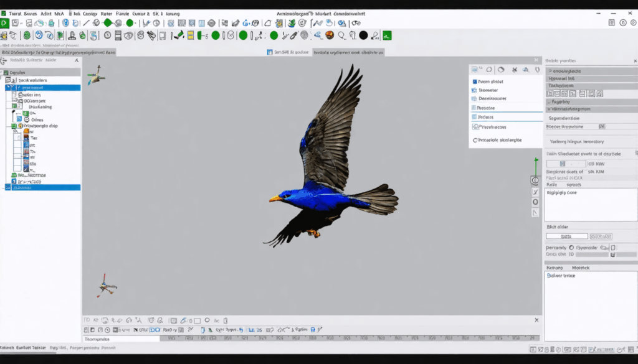Open the McA menu
638x364 pixels.
tap(59, 14)
